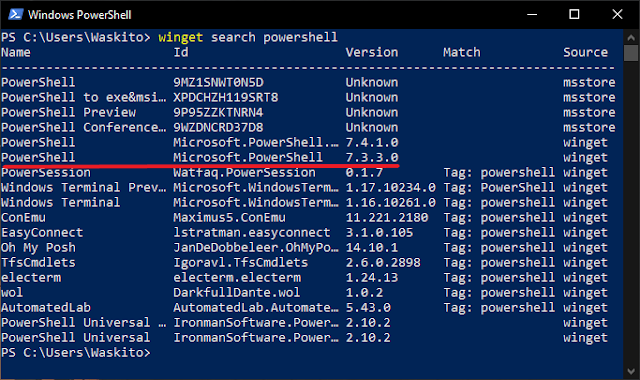
Task: Click the PowerShell icon in title bar
Action: click(16, 15)
